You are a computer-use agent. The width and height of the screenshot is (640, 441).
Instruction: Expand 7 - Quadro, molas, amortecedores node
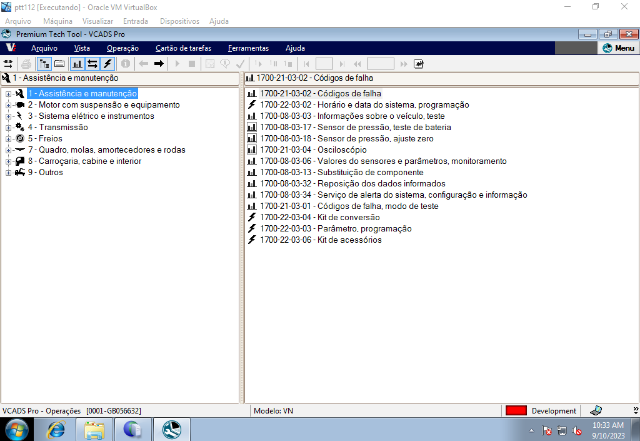[x=8, y=150]
